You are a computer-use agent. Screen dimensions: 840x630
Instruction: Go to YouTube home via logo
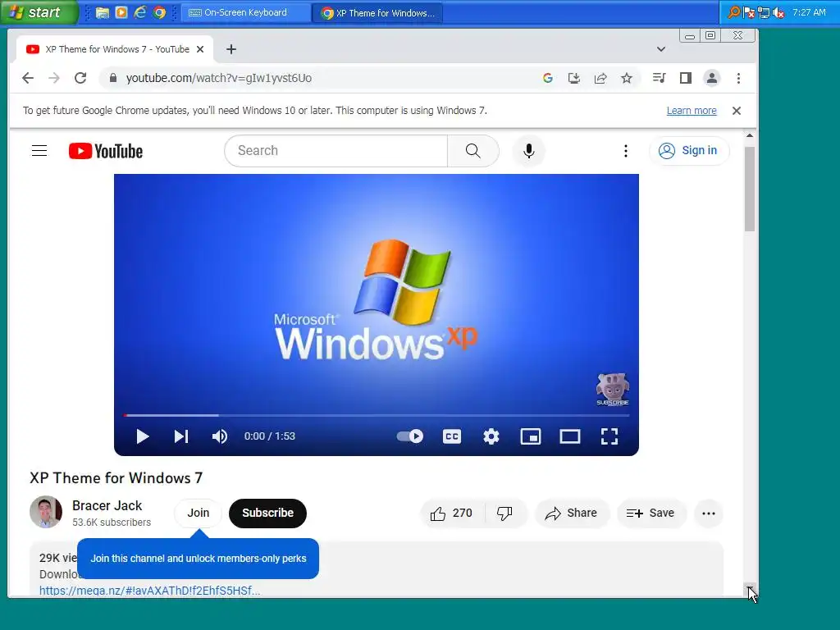106,151
